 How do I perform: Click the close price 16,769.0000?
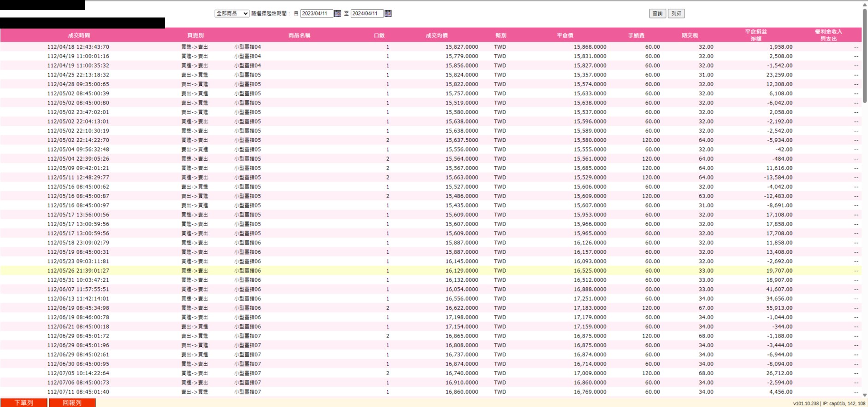tap(590, 392)
